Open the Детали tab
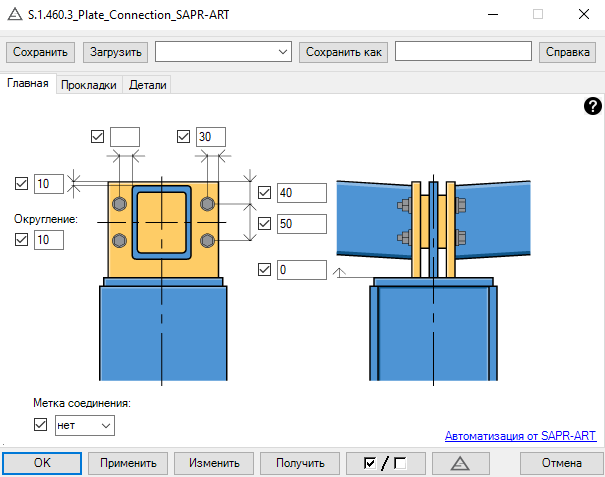Image resolution: width=605 pixels, height=477 pixels. pos(148,86)
